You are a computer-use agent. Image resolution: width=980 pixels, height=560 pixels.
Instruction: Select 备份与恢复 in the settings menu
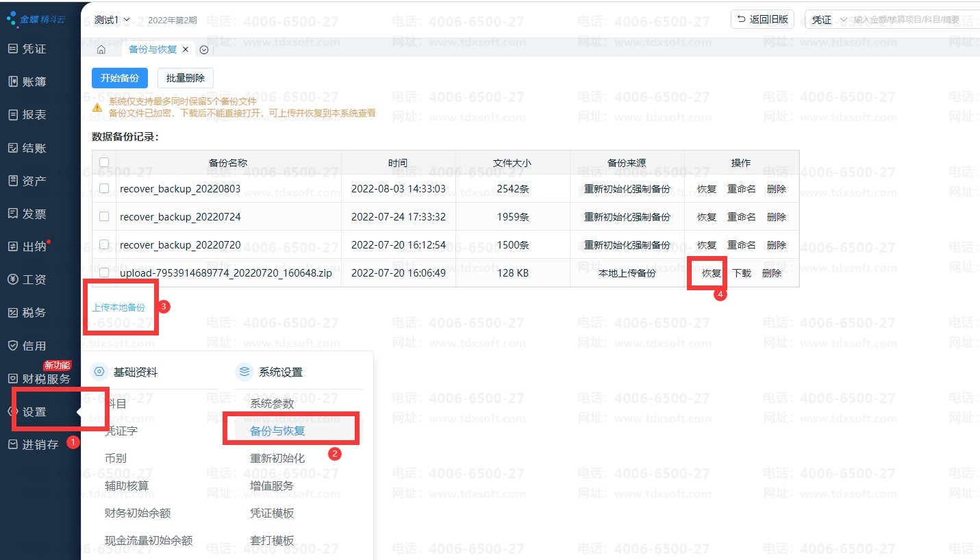coord(277,431)
